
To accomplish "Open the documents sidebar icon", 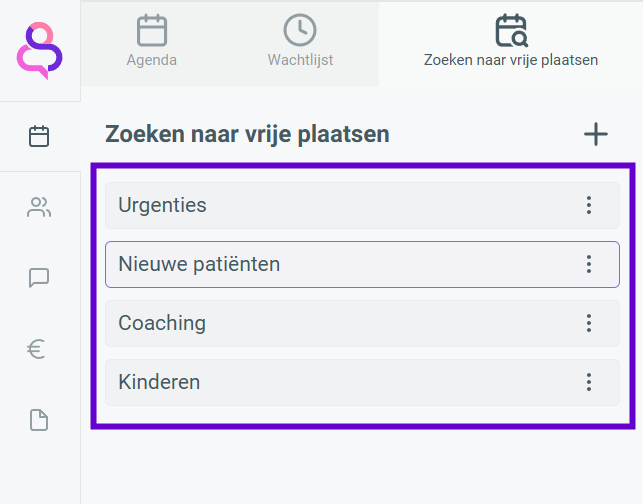I will coord(39,420).
